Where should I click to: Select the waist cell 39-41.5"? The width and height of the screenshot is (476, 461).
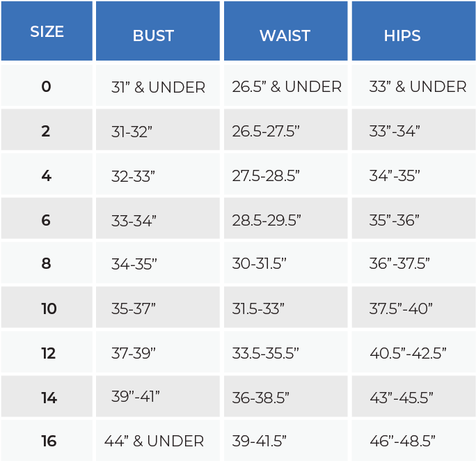(260, 442)
